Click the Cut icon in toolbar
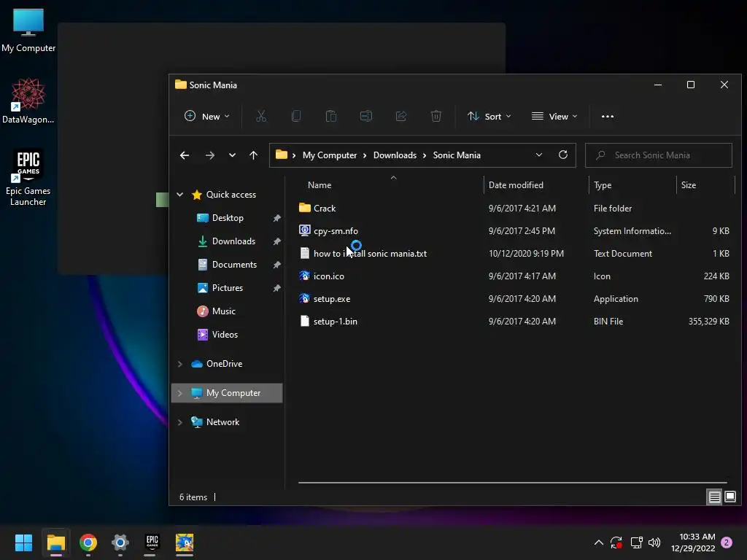This screenshot has height=560, width=747. 261,116
